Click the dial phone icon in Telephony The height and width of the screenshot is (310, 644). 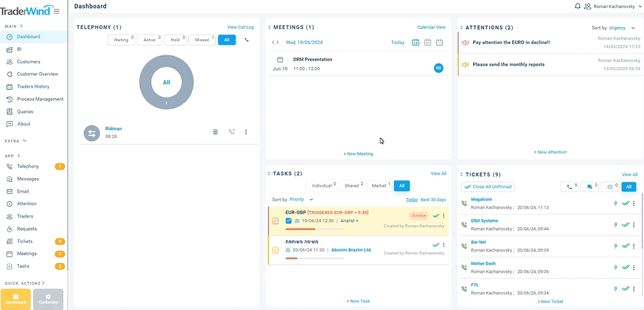247,40
